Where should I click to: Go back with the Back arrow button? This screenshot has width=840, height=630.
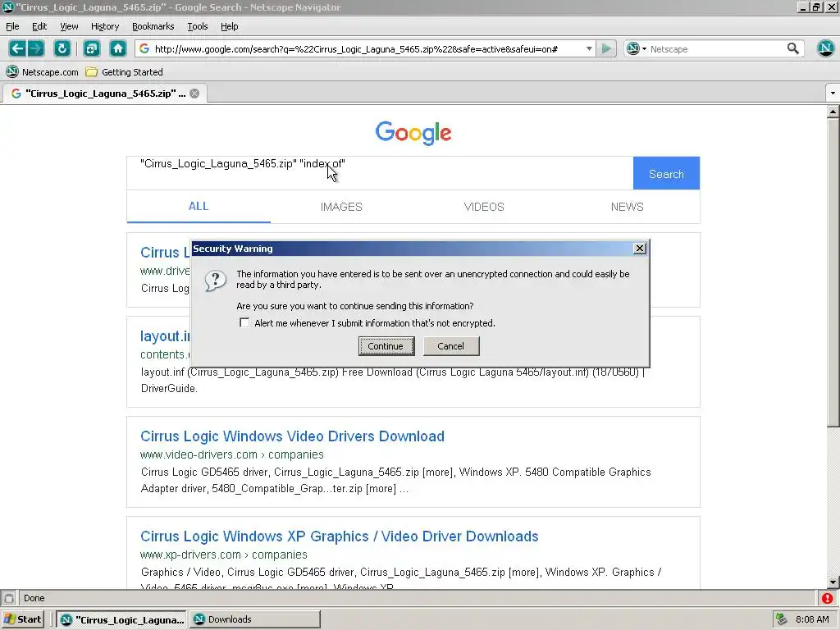tap(17, 48)
